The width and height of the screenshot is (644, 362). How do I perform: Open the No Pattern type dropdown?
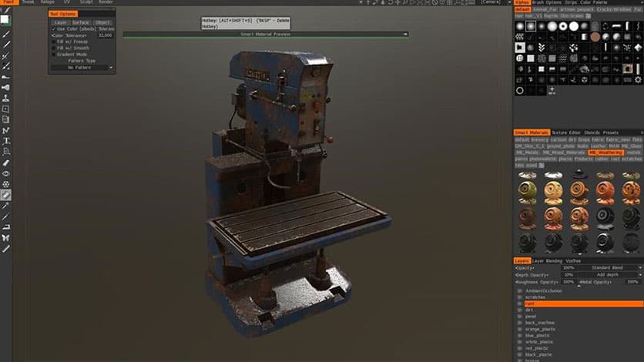(x=82, y=67)
